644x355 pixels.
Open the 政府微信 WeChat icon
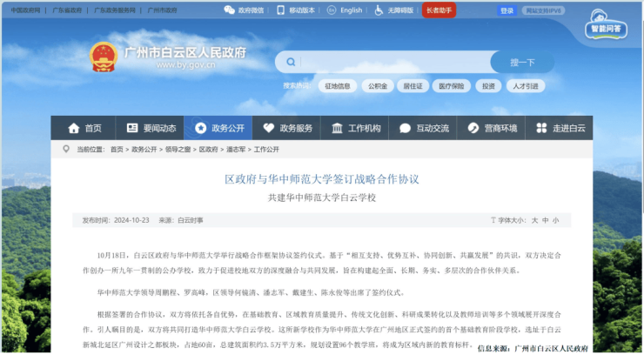click(229, 10)
